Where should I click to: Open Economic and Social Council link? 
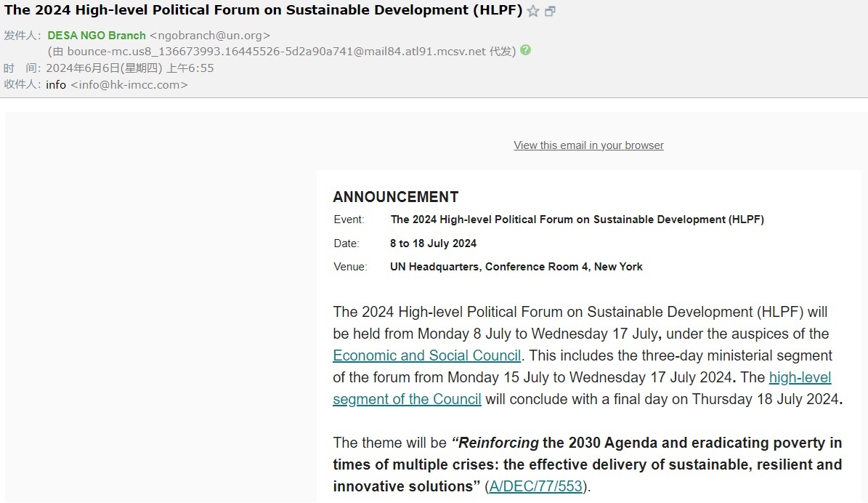(427, 355)
